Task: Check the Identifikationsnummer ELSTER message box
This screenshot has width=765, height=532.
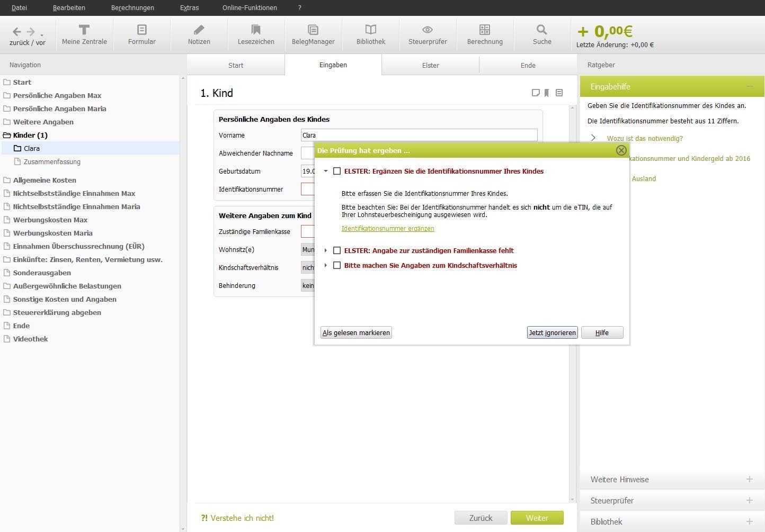Action: (x=337, y=171)
